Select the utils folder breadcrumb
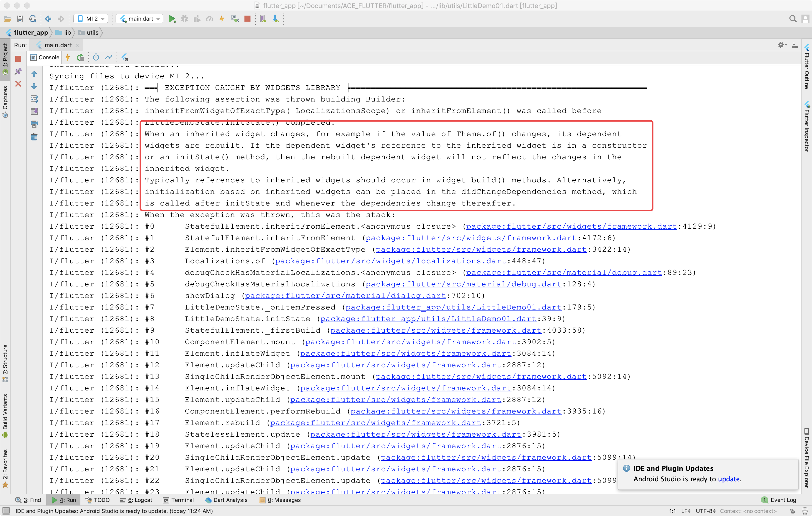 (x=92, y=32)
